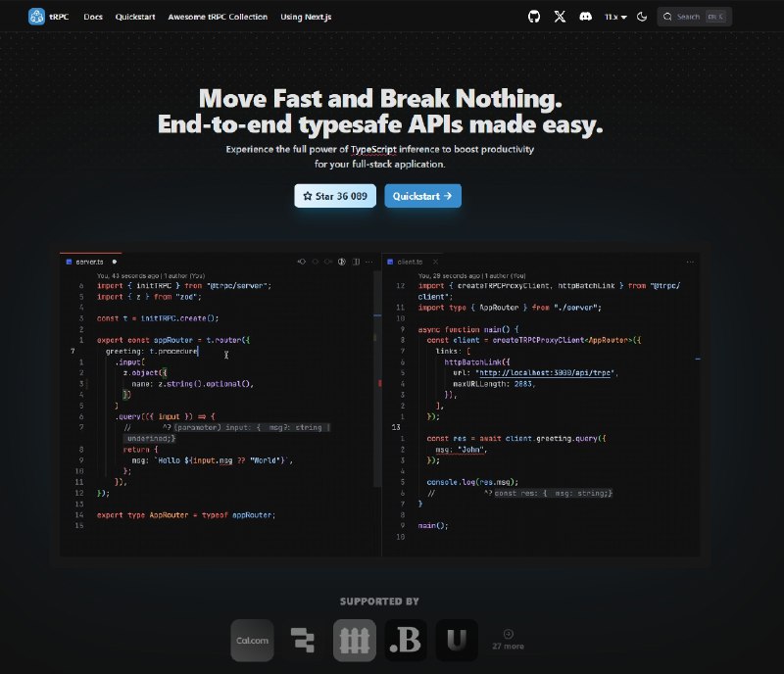
Task: Open Awesome tRPC Collection nav item
Action: 218,17
